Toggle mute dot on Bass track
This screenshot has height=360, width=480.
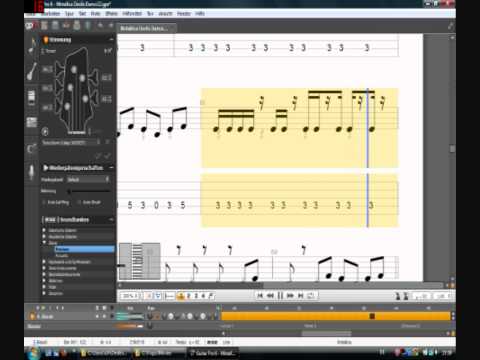(104, 316)
